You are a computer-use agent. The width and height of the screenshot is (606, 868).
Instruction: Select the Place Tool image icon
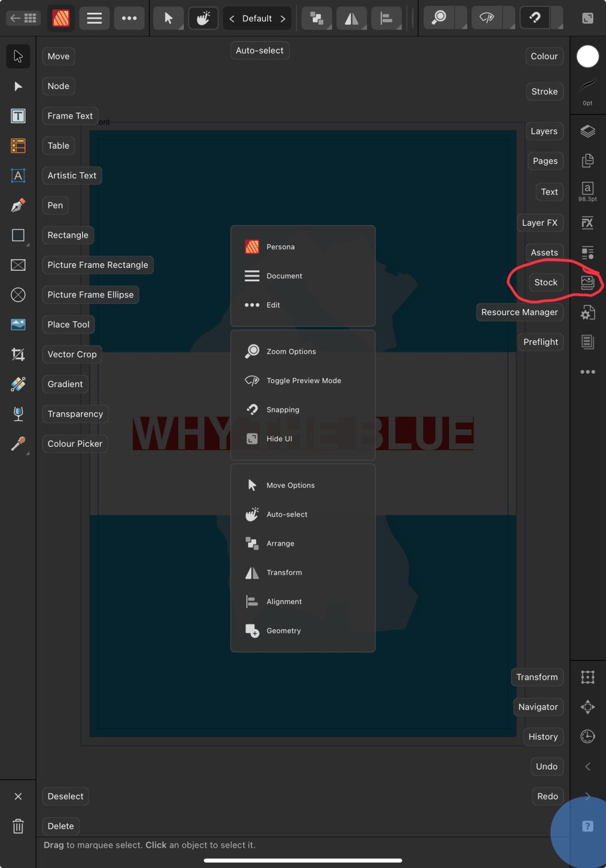18,325
